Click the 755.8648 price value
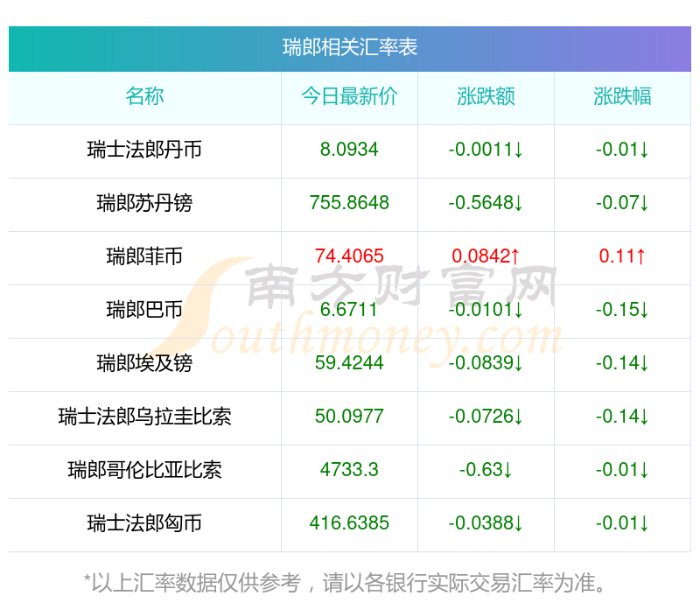Viewport: 700px width, 610px height. click(x=349, y=203)
